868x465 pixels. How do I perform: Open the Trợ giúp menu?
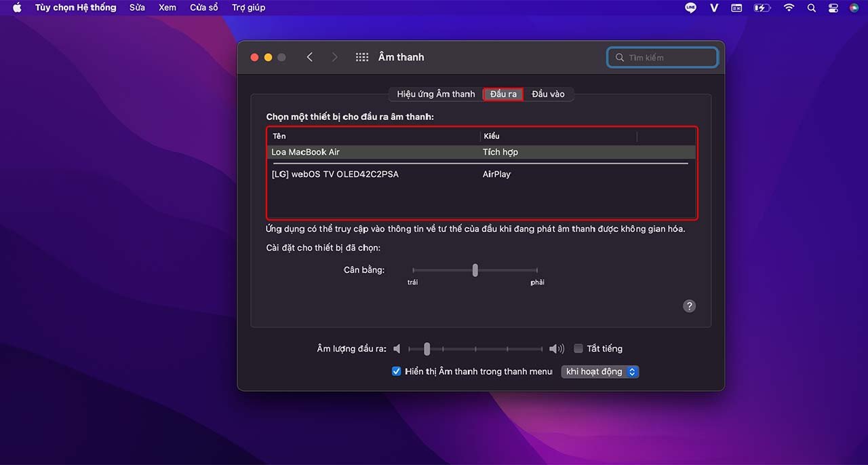pyautogui.click(x=248, y=7)
